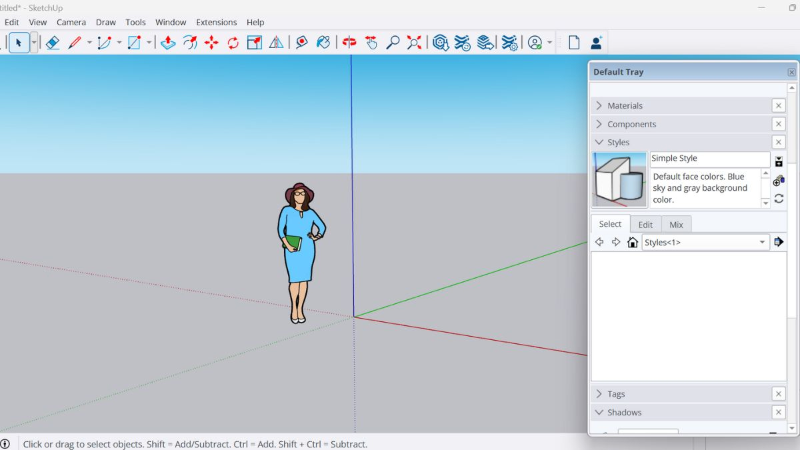Click the Simple Style name field
800x450 pixels.
tap(709, 159)
